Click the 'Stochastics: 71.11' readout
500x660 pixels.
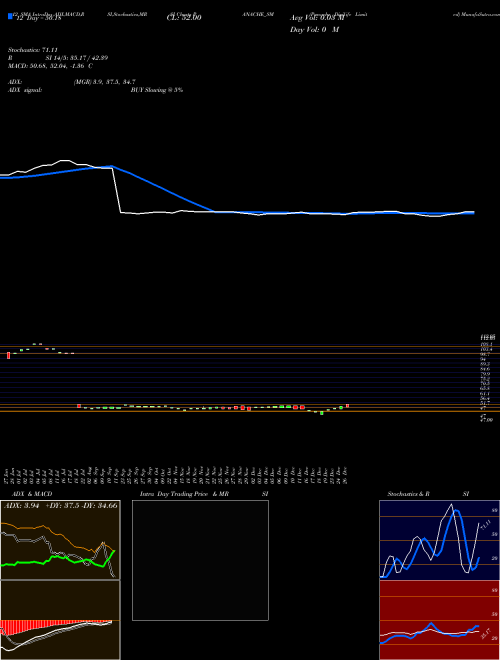[33, 50]
